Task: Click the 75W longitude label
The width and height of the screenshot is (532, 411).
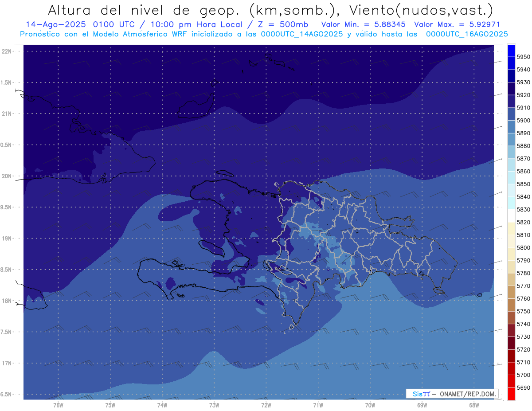Action: coord(110,405)
